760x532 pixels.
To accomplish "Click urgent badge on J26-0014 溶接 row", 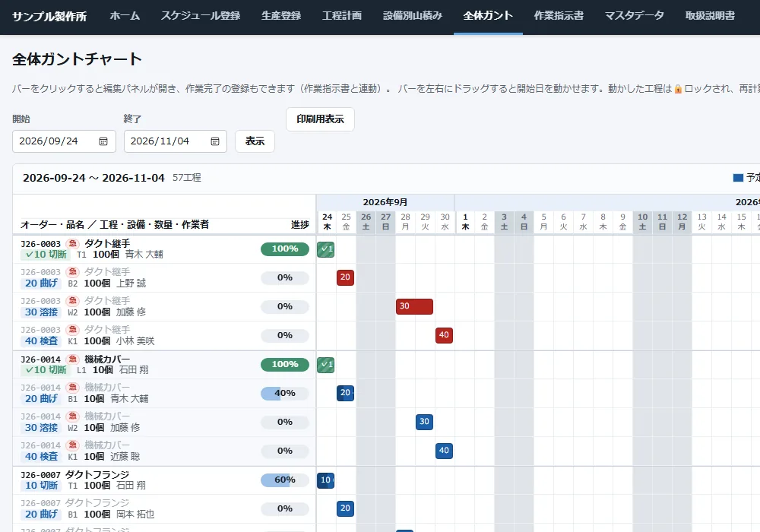I will [72, 416].
